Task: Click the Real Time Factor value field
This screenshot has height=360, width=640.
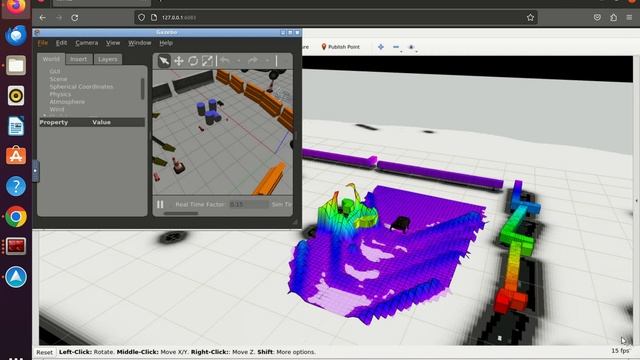Action: coord(248,204)
